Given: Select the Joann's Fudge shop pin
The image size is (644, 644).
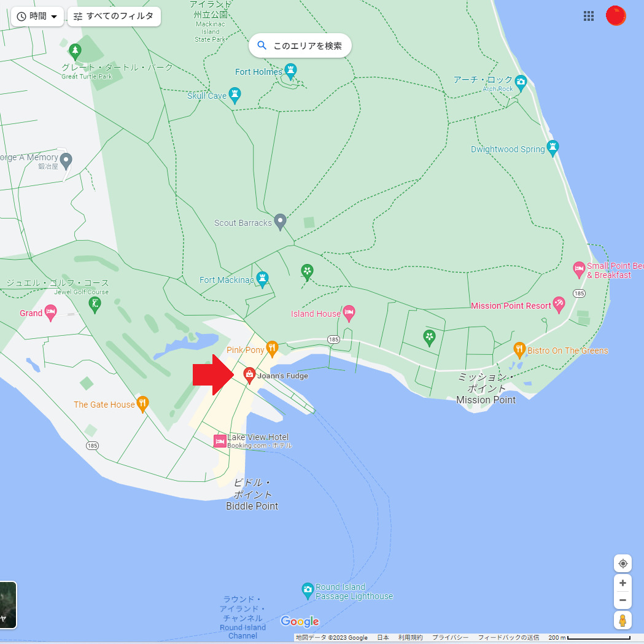Looking at the screenshot, I should (x=249, y=375).
